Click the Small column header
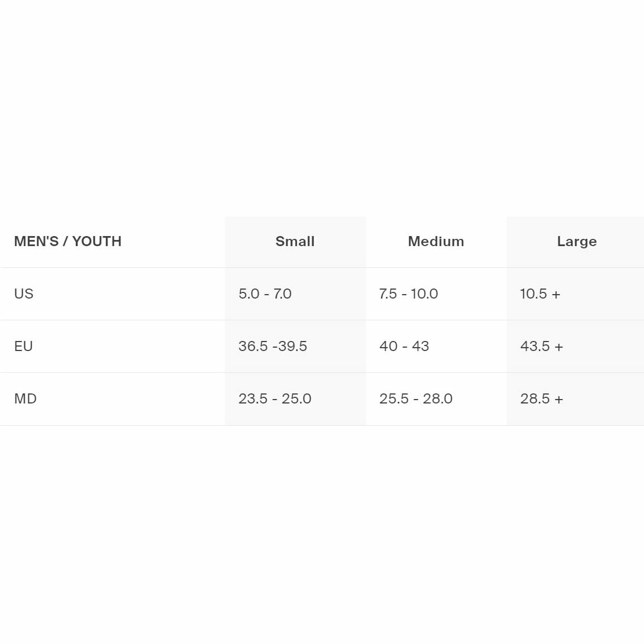This screenshot has height=644, width=644. pyautogui.click(x=295, y=241)
